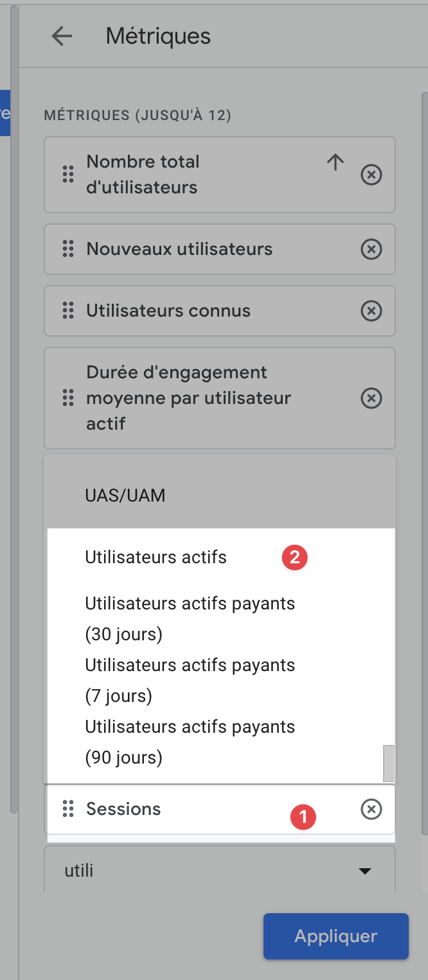Click the drag handle of Durée d'engagement moyenne
Image resolution: width=428 pixels, height=980 pixels.
tap(67, 398)
